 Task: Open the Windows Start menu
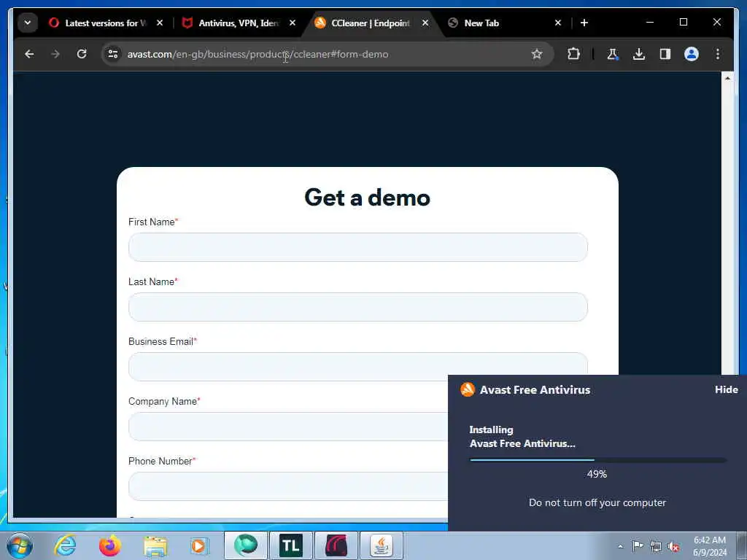20,545
